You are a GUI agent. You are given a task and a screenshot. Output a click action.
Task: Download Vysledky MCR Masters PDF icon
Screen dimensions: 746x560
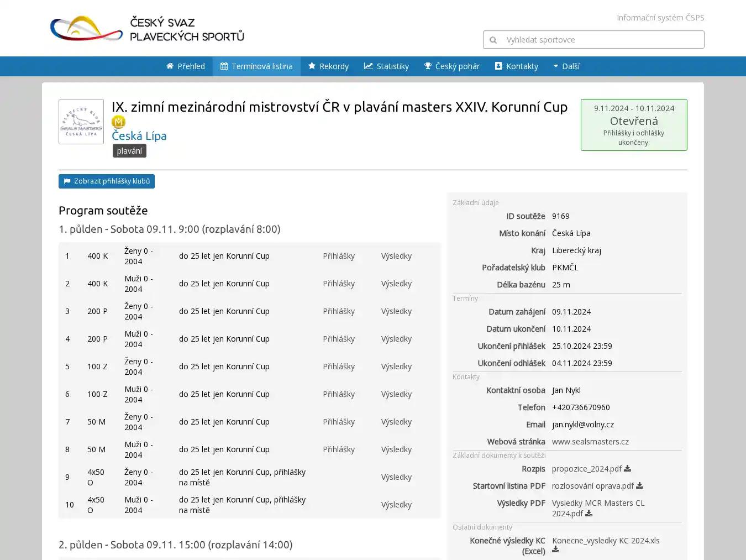pos(589,513)
